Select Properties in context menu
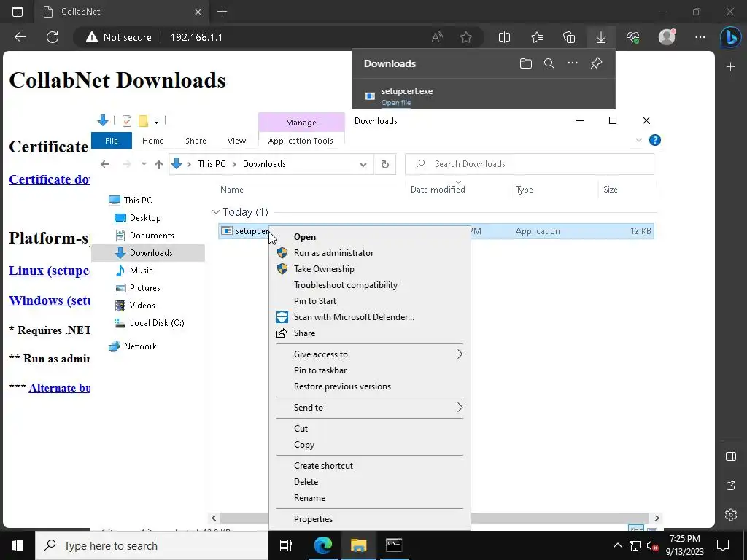The image size is (747, 560). [x=370, y=519]
